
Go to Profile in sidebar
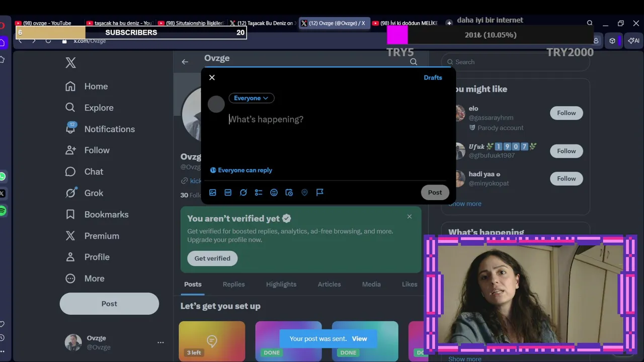click(87, 257)
